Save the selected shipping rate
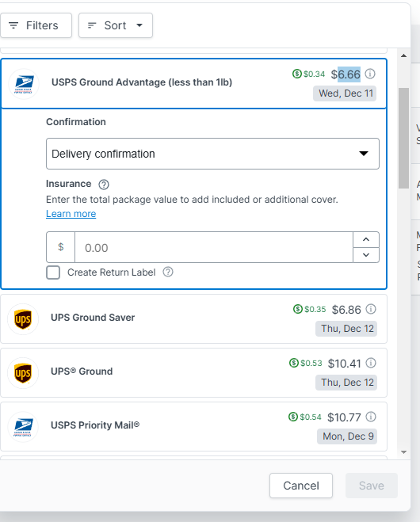This screenshot has height=522, width=420. [x=372, y=486]
